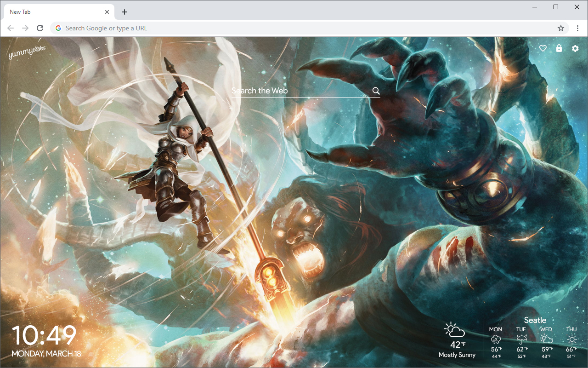Click the TUE day label
Screen dimensions: 588x368
click(521, 329)
